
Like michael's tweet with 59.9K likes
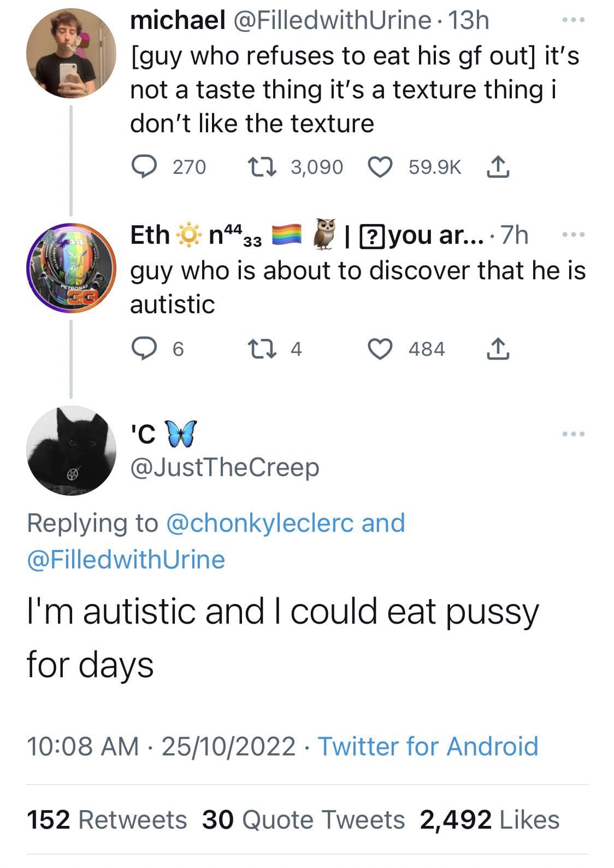click(x=381, y=167)
